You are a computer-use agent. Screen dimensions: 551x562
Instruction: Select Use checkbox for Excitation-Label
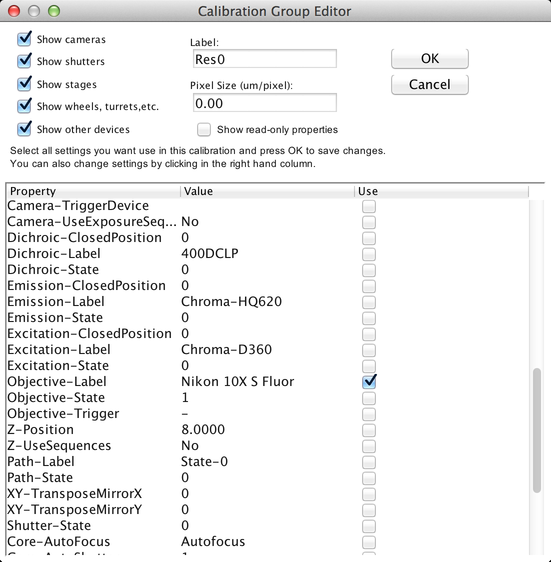[369, 350]
